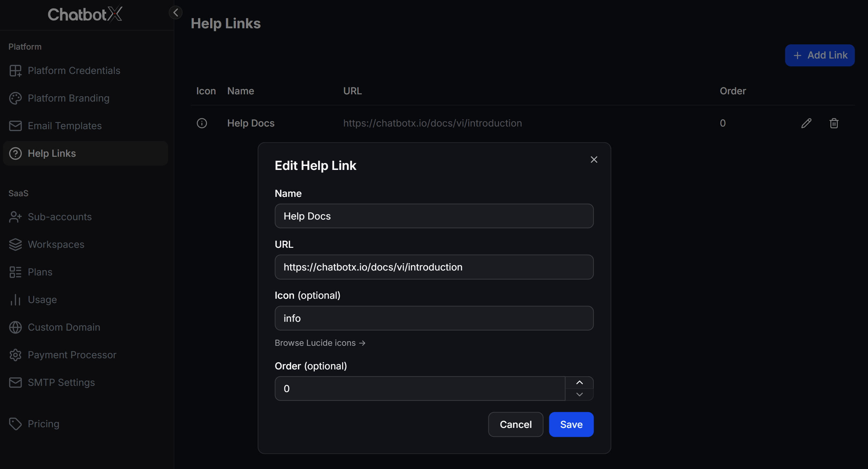Increase the Order value with up arrow
The image size is (868, 469).
[580, 383]
